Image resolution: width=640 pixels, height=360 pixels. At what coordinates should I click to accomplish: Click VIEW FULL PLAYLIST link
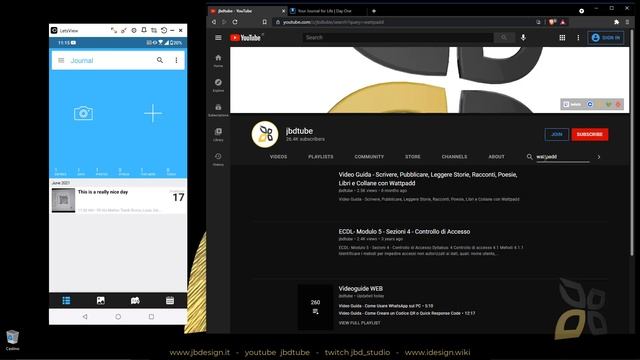[359, 323]
